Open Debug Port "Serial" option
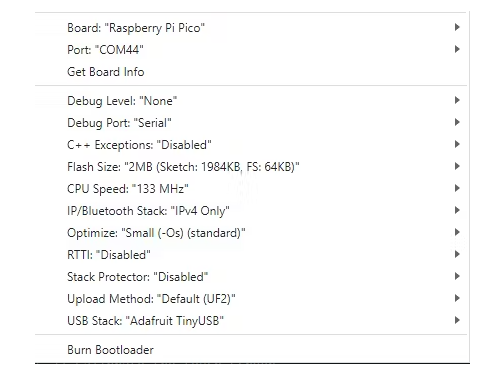 coord(251,122)
